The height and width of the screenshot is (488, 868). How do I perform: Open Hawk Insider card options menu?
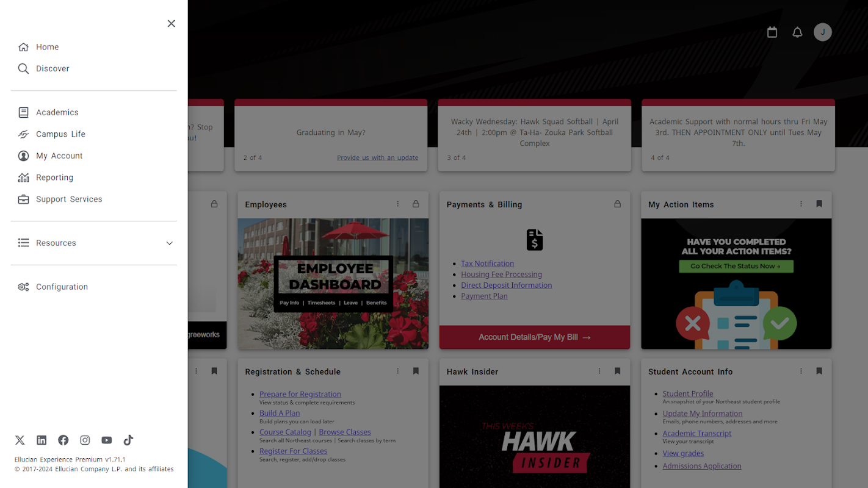tap(599, 371)
